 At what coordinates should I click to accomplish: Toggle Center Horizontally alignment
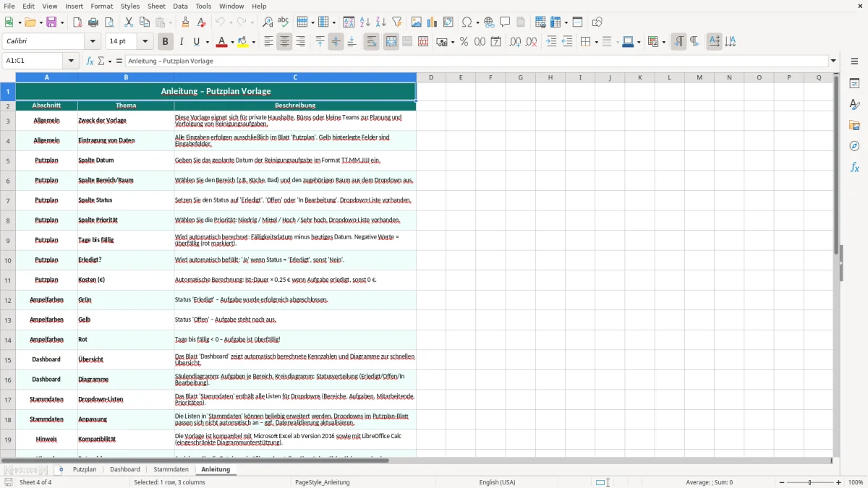coord(284,42)
